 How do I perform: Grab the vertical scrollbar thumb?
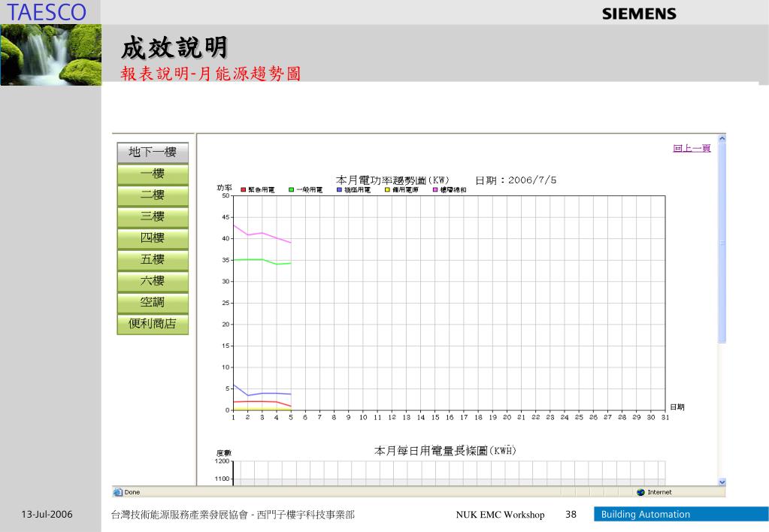(722, 243)
